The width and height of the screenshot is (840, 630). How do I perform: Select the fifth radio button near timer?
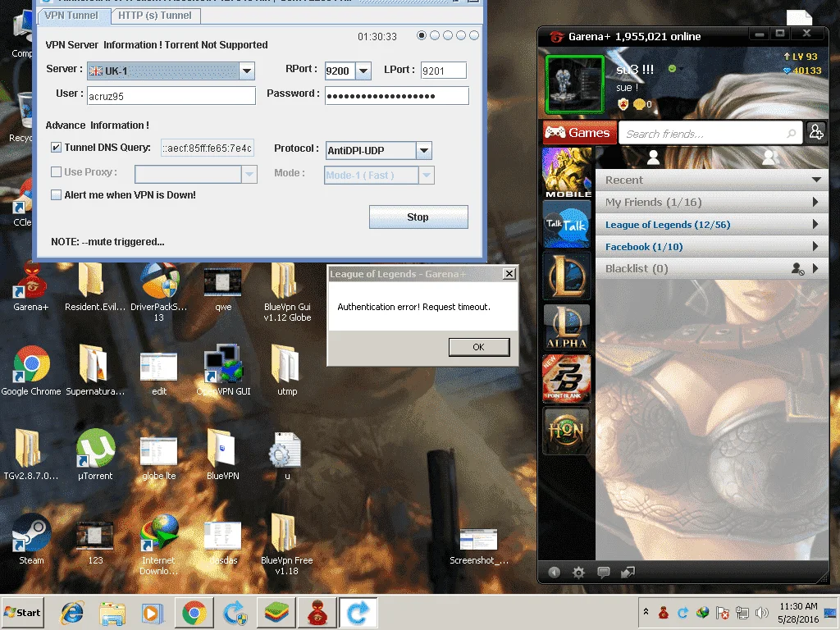click(x=474, y=35)
